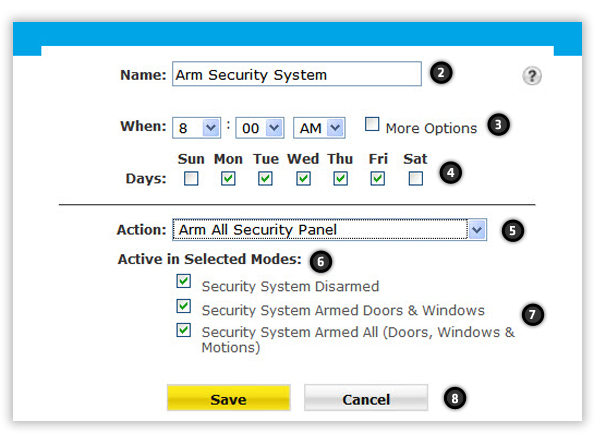Open the minutes dropdown showing 00
The image size is (600, 445).
pyautogui.click(x=258, y=128)
